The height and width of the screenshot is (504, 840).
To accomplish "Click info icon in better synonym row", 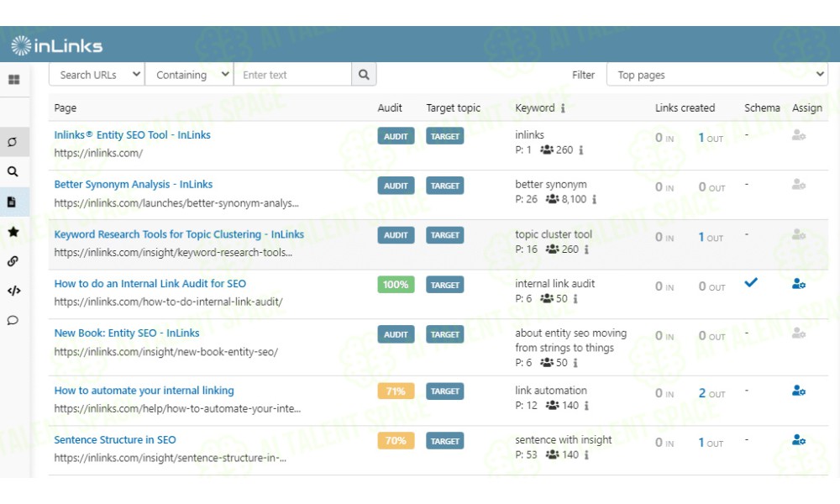I will coord(595,199).
